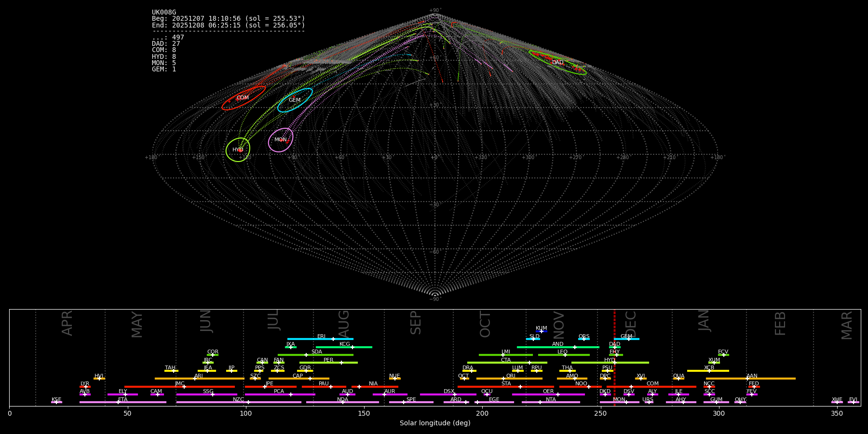Click the DEC month label

[631, 324]
